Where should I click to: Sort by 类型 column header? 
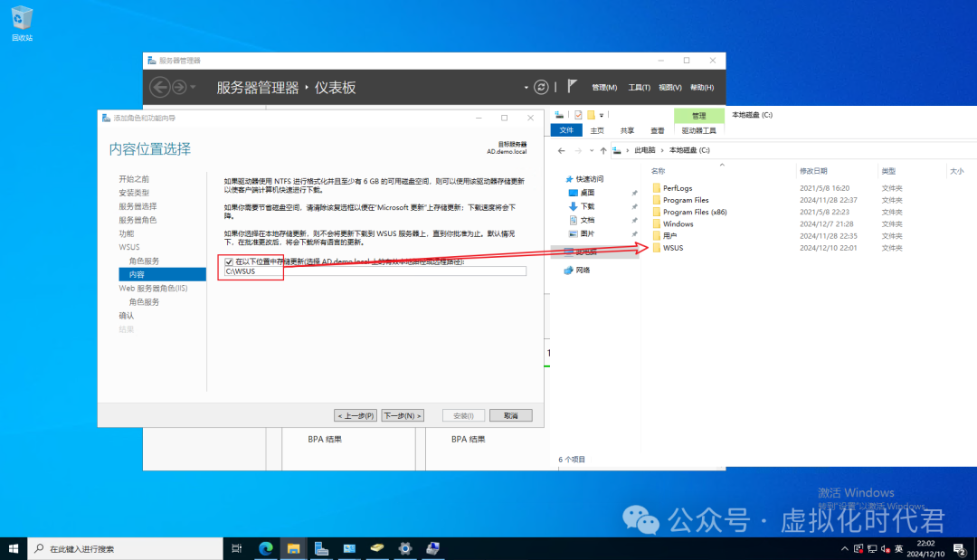click(x=888, y=171)
